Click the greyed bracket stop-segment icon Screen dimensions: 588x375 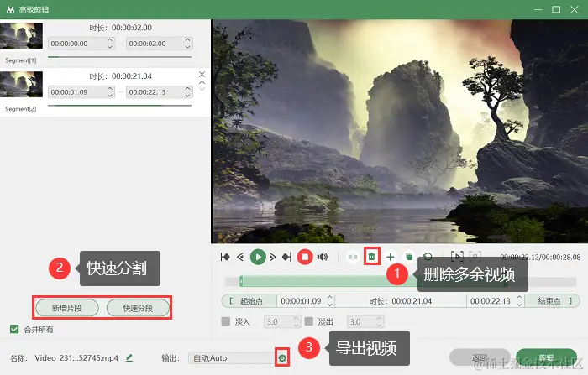coord(475,257)
